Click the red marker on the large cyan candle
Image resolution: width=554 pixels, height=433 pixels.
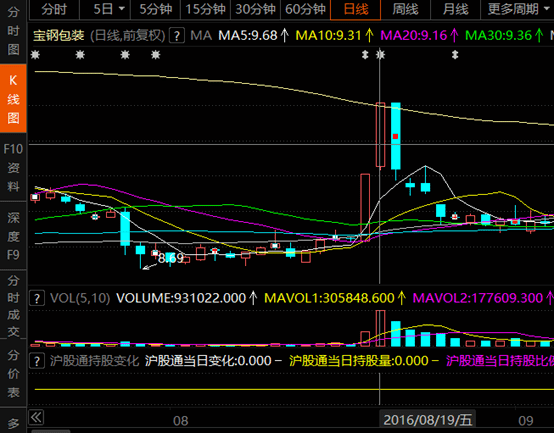click(395, 136)
